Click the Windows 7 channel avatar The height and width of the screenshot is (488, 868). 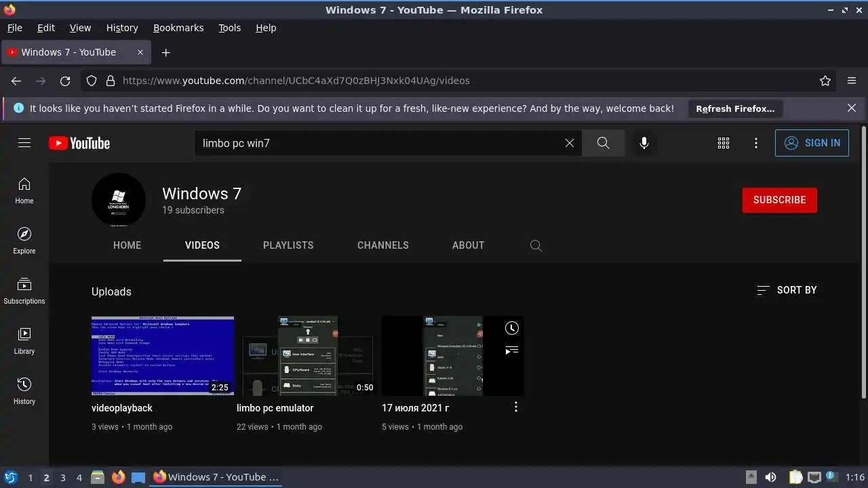click(x=119, y=200)
